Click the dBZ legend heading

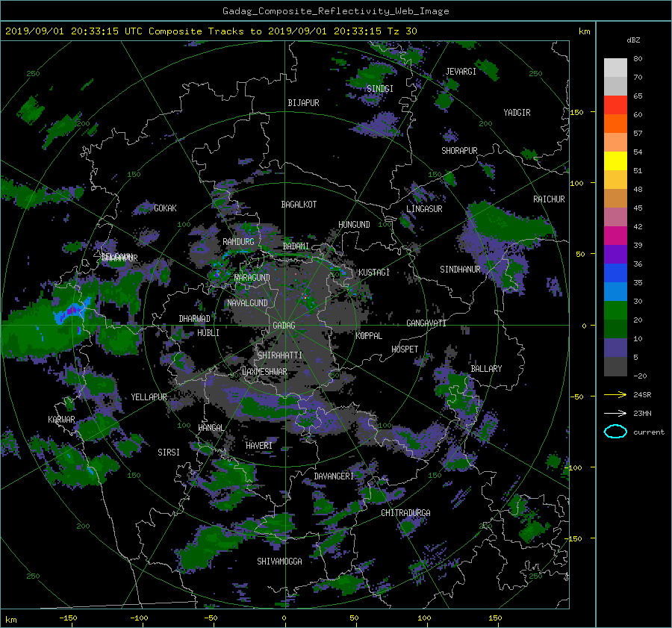633,40
